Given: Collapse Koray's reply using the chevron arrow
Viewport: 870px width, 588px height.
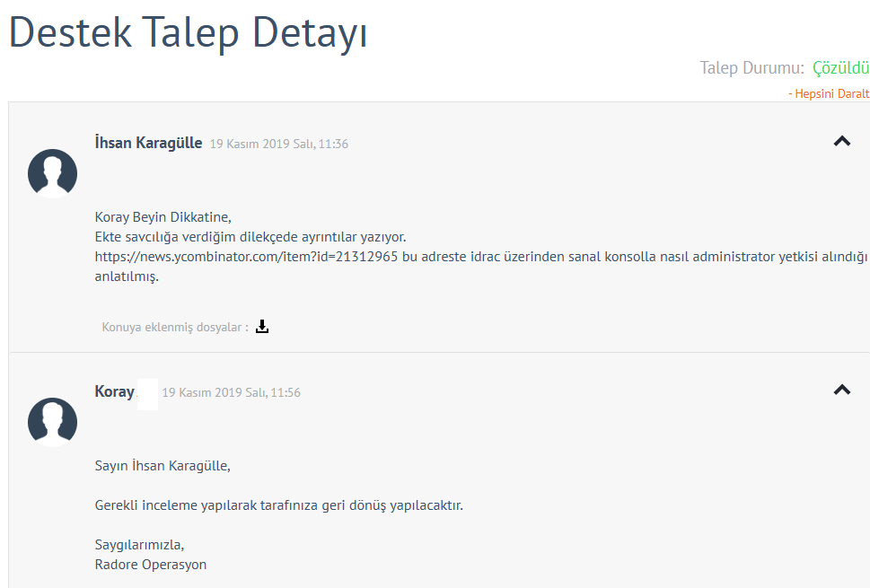Looking at the screenshot, I should click(841, 390).
